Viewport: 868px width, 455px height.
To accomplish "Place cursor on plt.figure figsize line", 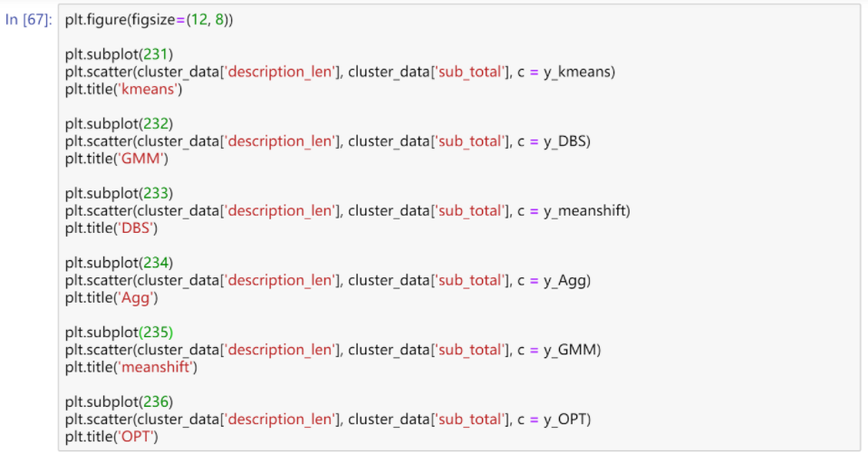I will pos(149,19).
